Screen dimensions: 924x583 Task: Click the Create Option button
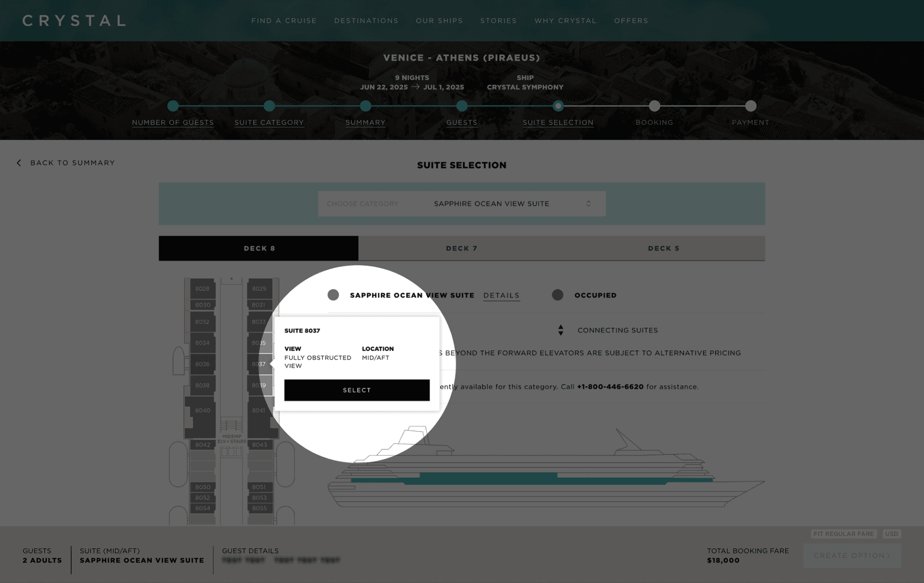[852, 556]
